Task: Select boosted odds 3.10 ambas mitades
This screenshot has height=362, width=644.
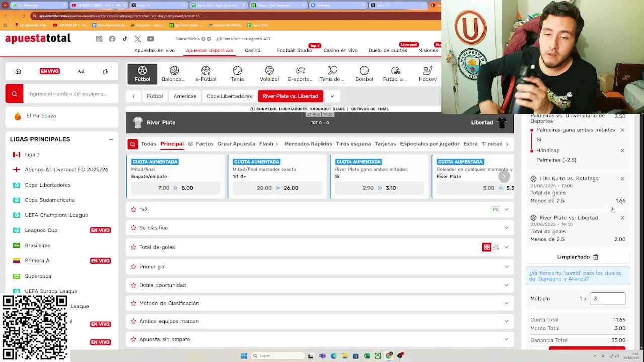Action: tap(379, 188)
